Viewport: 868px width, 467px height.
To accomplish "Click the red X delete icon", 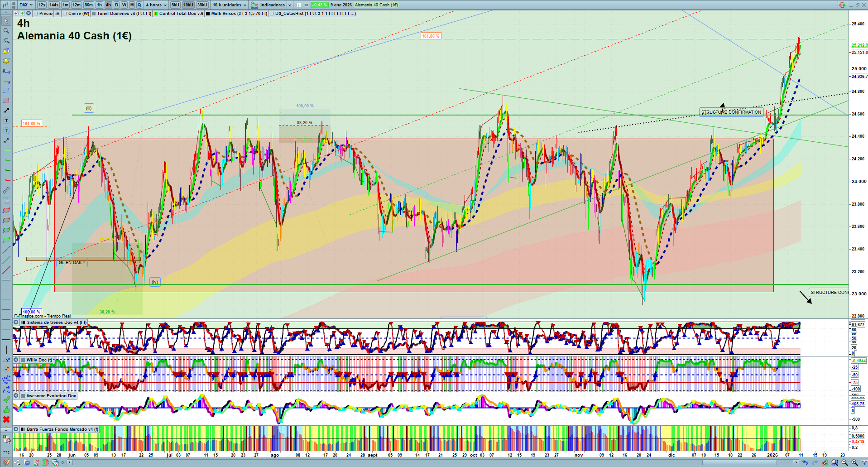I will pyautogui.click(x=6, y=419).
